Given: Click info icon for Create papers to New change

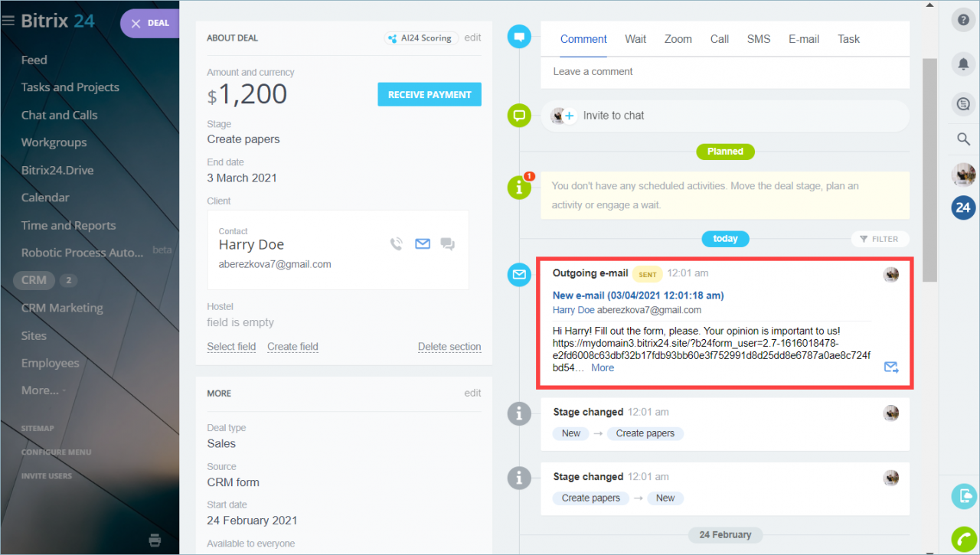Looking at the screenshot, I should [520, 478].
